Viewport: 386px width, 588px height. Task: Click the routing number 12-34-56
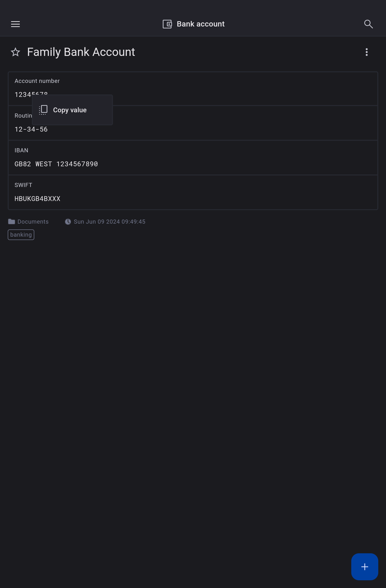tap(31, 129)
